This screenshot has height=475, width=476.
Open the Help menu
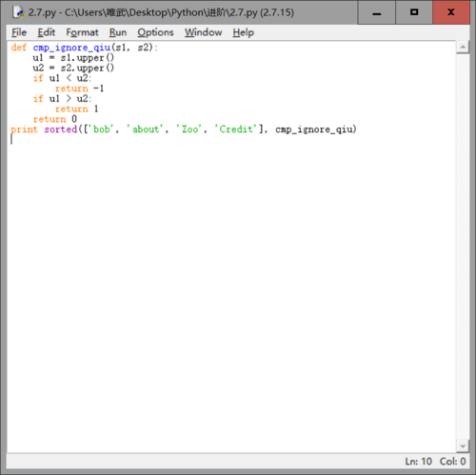pyautogui.click(x=244, y=32)
